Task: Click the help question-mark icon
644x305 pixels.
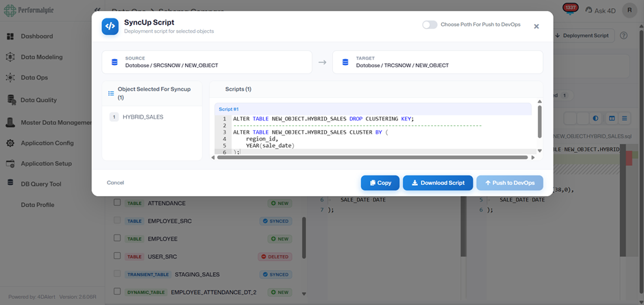Action: point(623,36)
